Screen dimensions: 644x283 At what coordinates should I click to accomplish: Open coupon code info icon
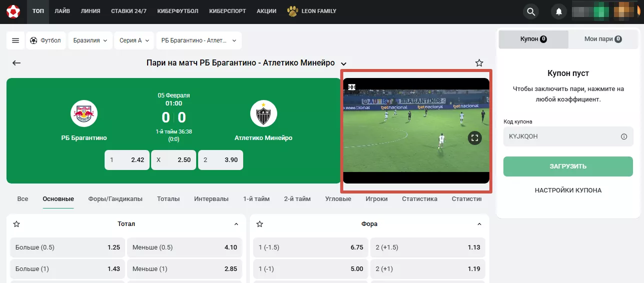(x=624, y=136)
